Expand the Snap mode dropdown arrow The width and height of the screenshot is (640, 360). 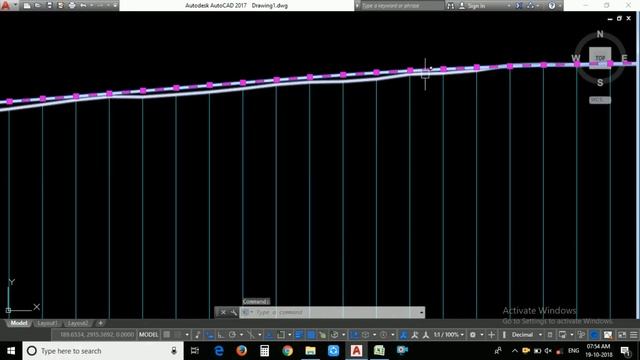click(x=187, y=335)
